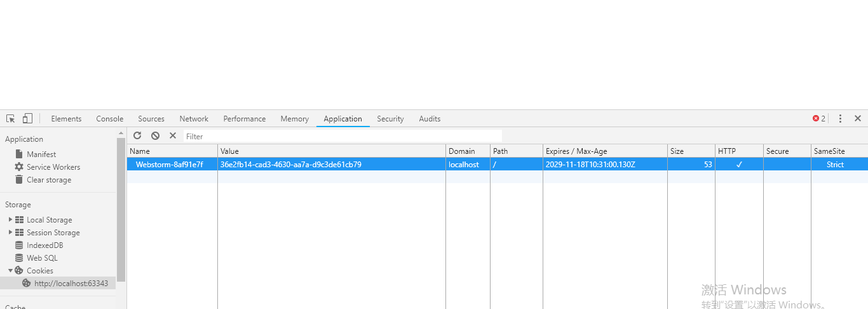
Task: Click the sidebar scrollbar up arrow
Action: (x=121, y=133)
